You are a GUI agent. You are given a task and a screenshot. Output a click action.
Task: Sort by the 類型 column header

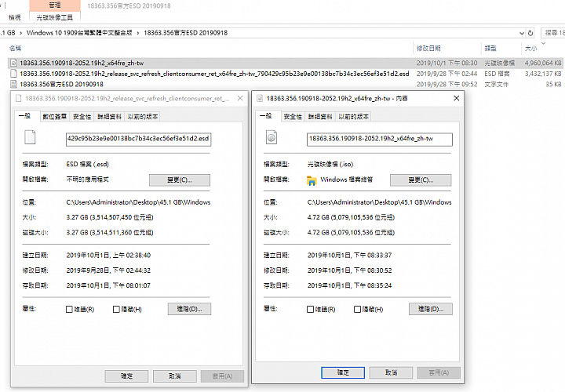(490, 49)
